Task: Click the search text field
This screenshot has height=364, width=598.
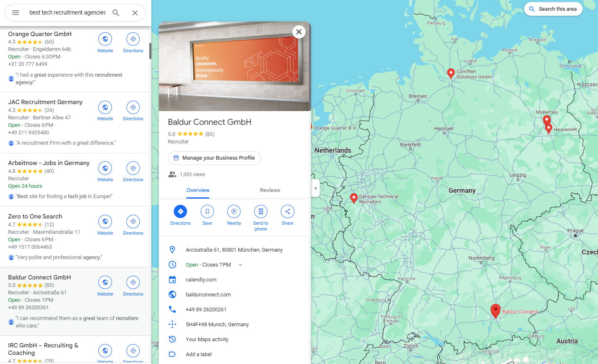Action: point(67,13)
